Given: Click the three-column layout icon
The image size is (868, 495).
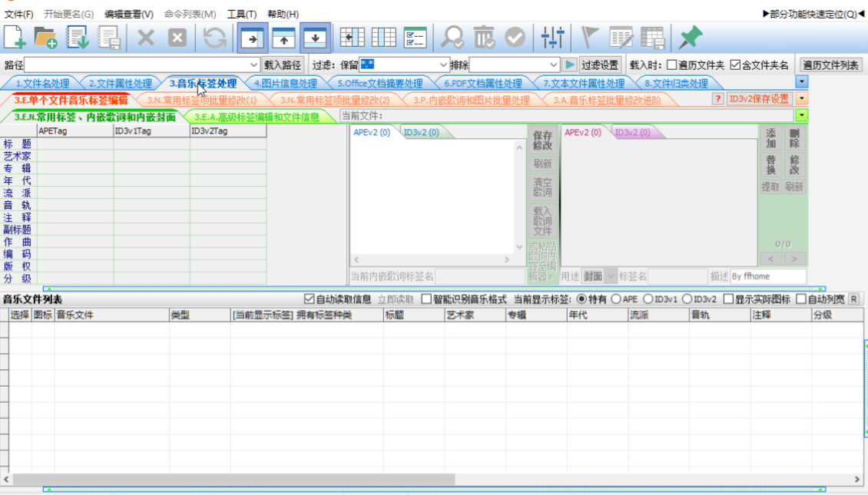Looking at the screenshot, I should pyautogui.click(x=383, y=38).
